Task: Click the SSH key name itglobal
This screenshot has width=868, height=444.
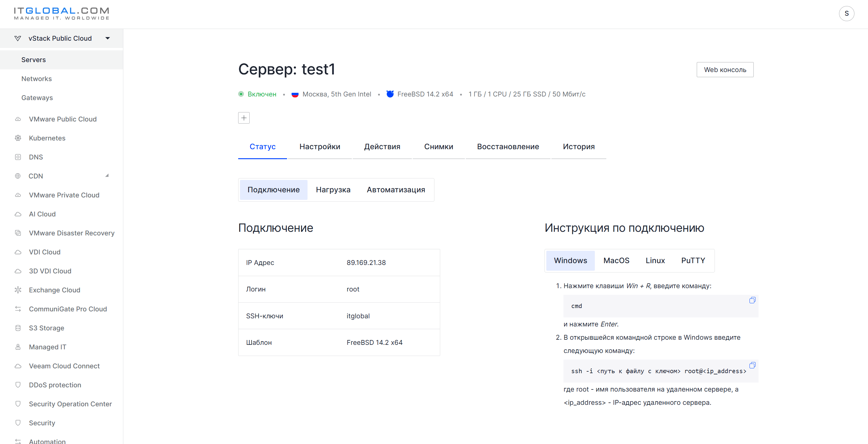Action: (358, 316)
